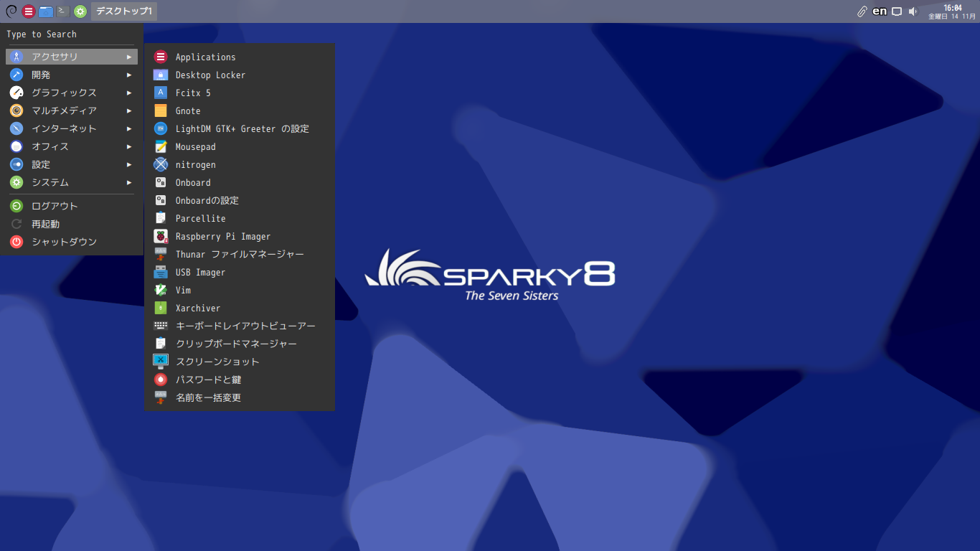Open the terminal icon in the top panel
980x551 pixels.
click(63, 11)
